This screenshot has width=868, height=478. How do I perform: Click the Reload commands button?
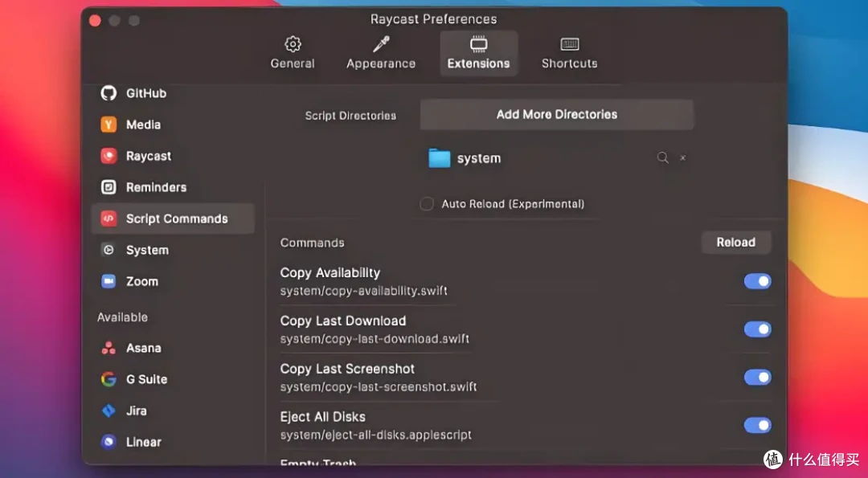coord(735,243)
